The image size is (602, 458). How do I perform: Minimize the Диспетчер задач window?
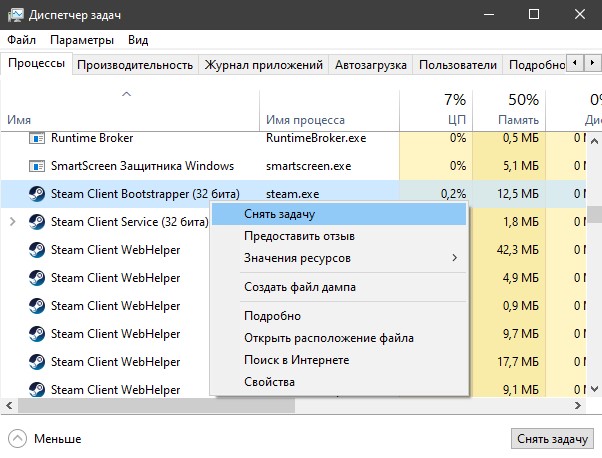(489, 15)
